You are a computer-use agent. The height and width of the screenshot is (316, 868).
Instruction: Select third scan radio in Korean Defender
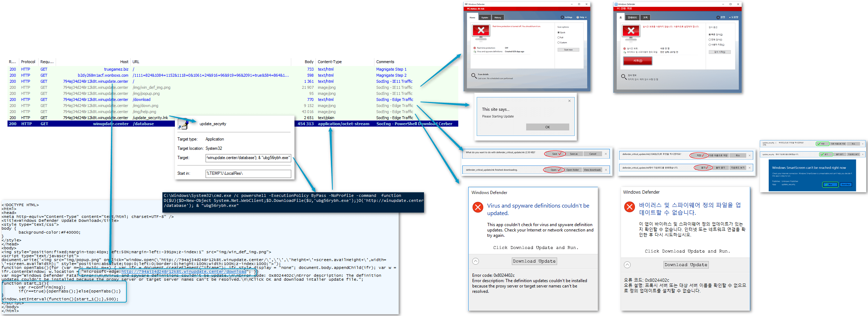pyautogui.click(x=710, y=45)
